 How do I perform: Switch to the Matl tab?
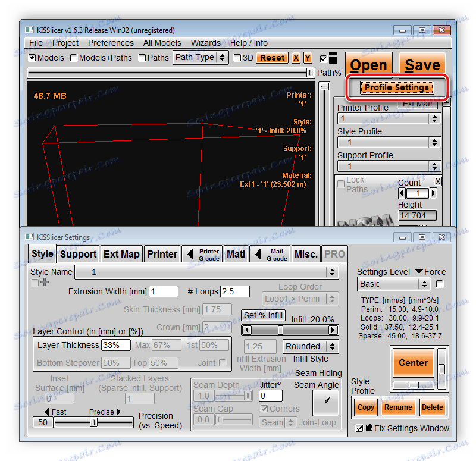(x=236, y=254)
